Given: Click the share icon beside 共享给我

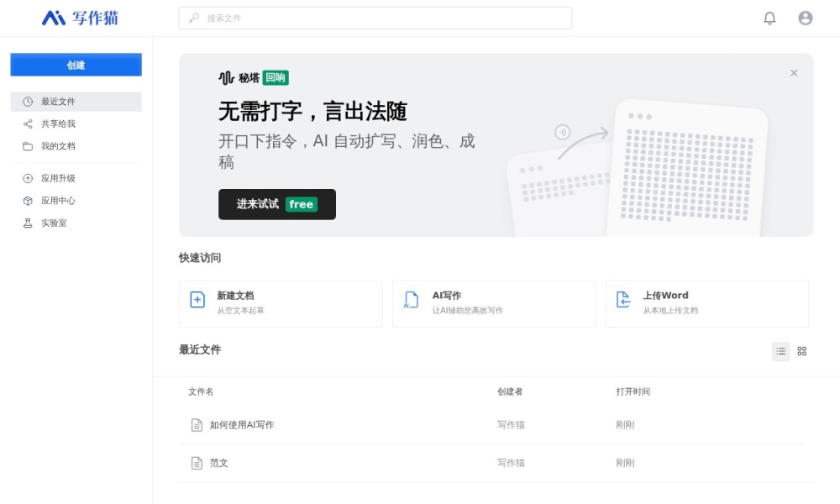Looking at the screenshot, I should [x=28, y=123].
